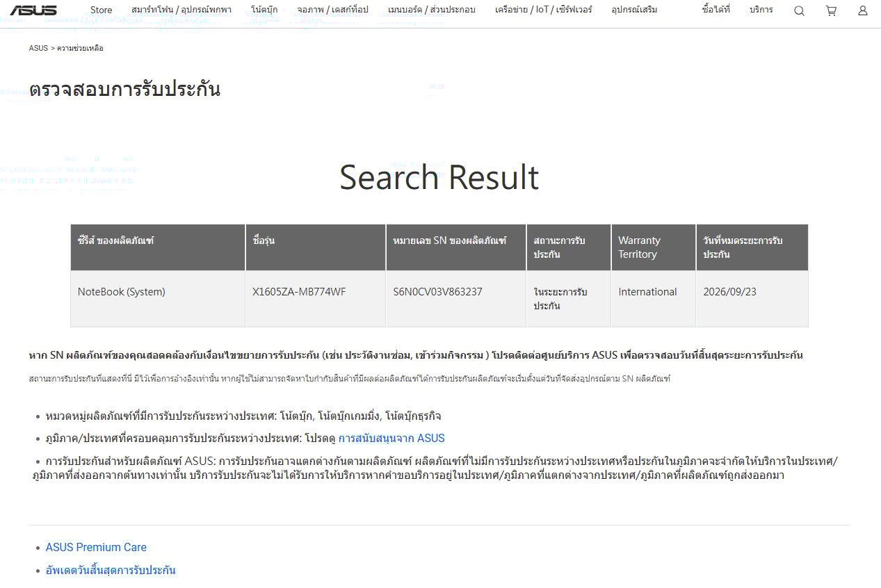881x588 pixels.
Task: Click the small grey สถานะการรับประกันที่แสดง disclaimer
Action: point(350,379)
